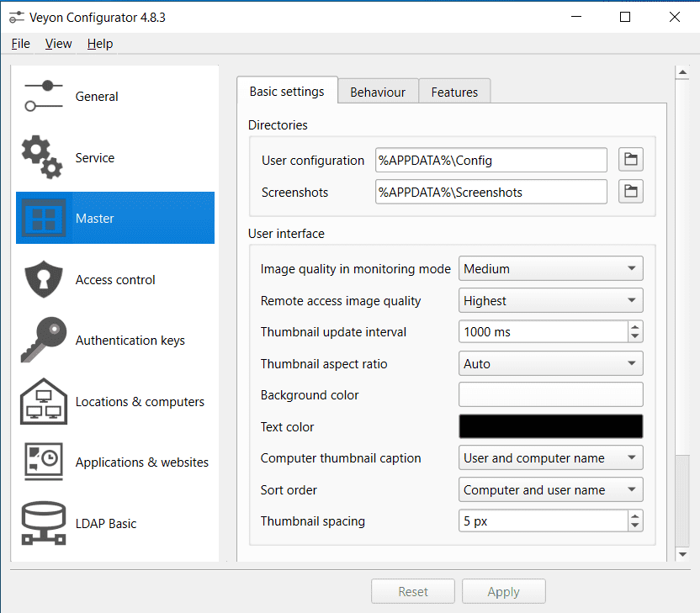The width and height of the screenshot is (700, 613).
Task: Browse for the Screenshots directory folder
Action: (x=630, y=192)
